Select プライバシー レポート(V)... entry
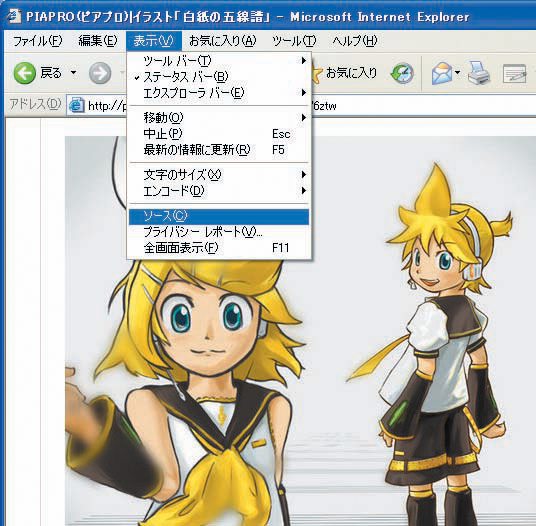Viewport: 536px width, 526px height. point(219,232)
